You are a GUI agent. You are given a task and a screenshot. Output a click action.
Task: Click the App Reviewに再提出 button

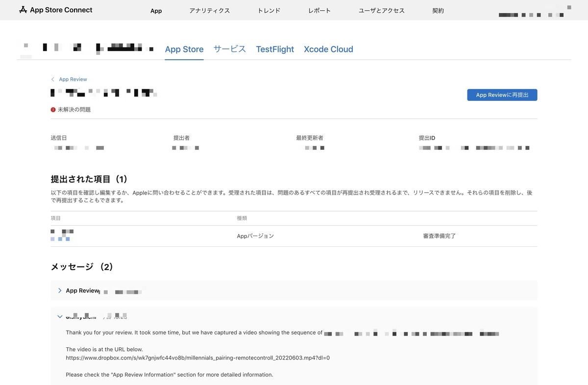[x=502, y=95]
